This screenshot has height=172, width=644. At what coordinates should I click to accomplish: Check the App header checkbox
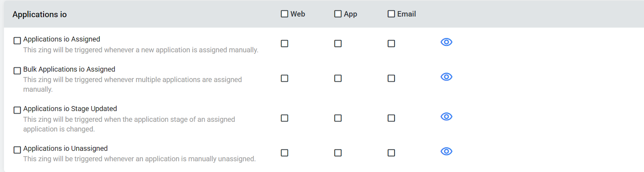(338, 14)
